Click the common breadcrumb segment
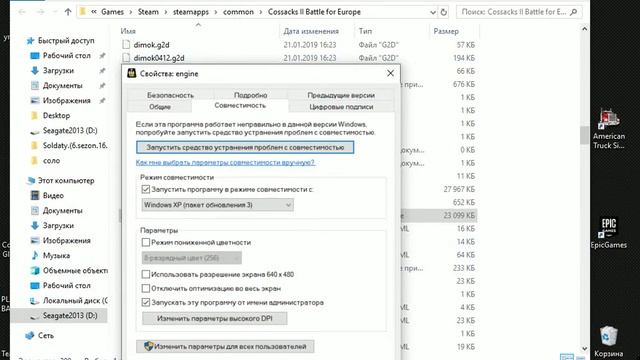The height and width of the screenshot is (360, 640). (x=238, y=12)
